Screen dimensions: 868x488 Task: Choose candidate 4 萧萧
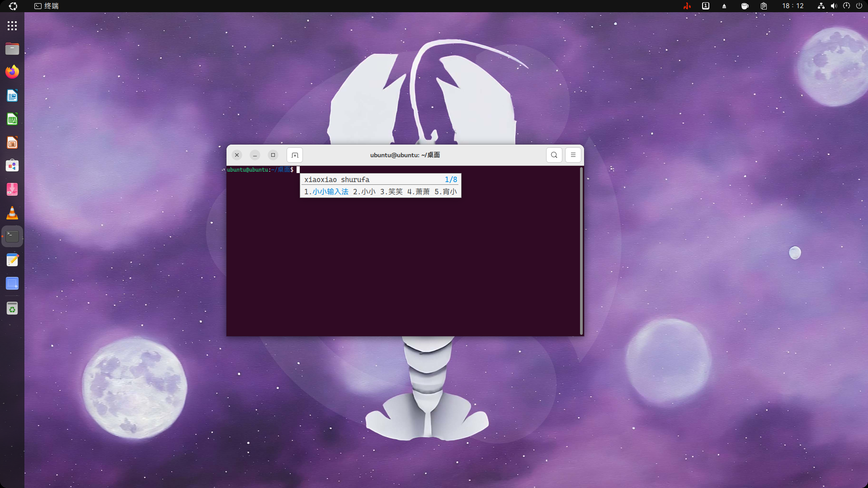(x=419, y=192)
